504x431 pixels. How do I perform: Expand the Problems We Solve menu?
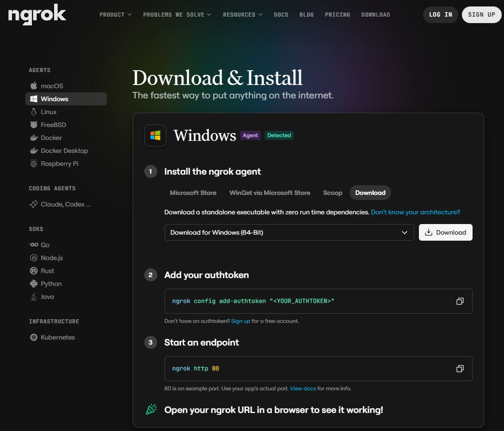[177, 15]
